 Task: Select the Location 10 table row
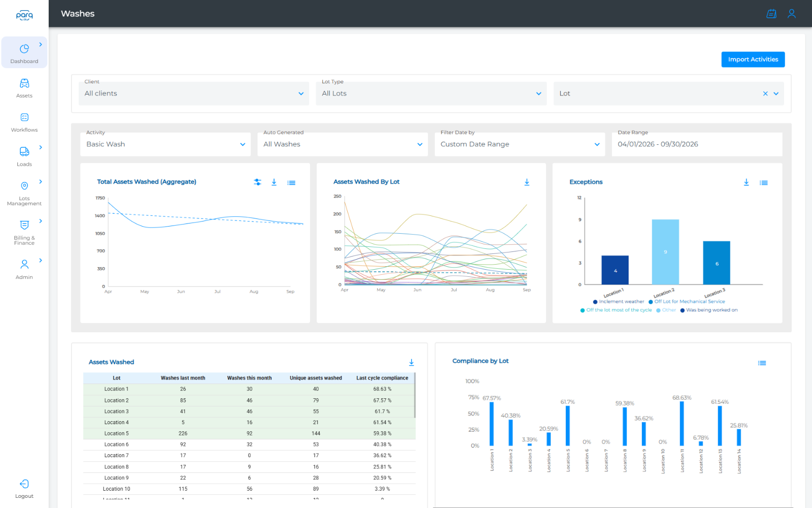[x=249, y=489]
